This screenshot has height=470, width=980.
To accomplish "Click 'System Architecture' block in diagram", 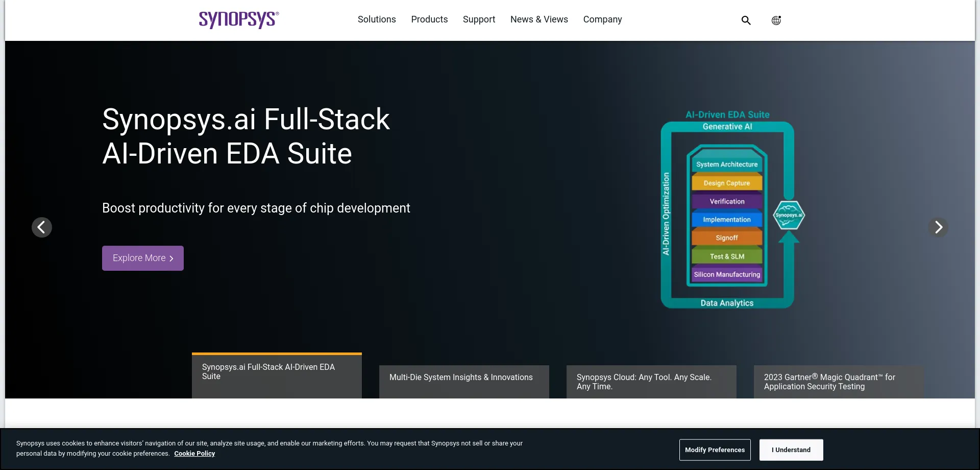I will pos(727,165).
